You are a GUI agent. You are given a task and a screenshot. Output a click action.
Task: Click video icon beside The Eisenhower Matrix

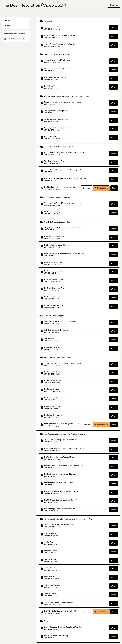(x=42, y=348)
